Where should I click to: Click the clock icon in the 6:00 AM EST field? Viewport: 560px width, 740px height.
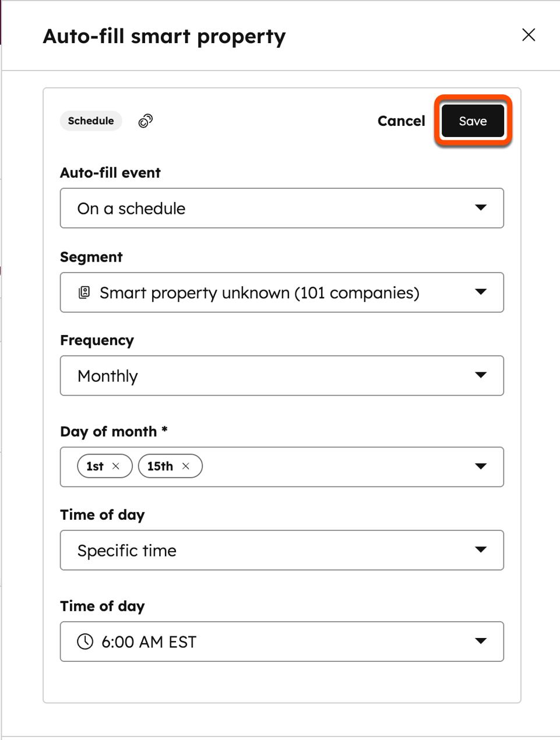[84, 641]
